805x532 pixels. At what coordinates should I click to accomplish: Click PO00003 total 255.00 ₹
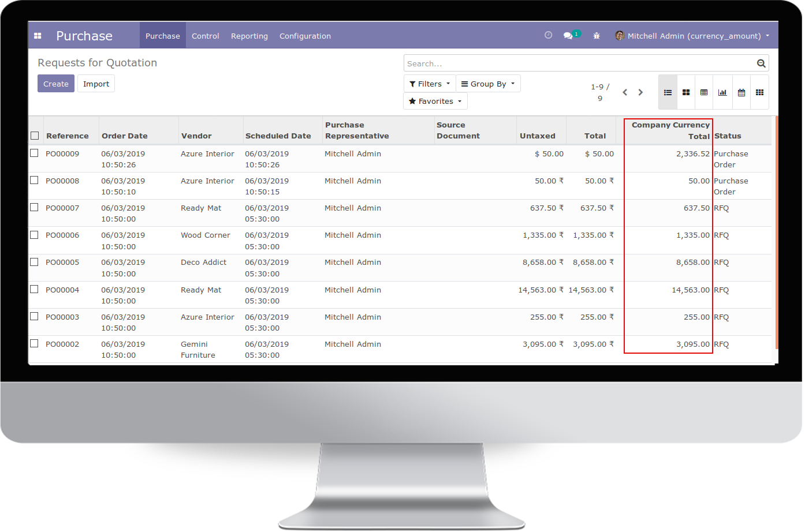coord(597,317)
